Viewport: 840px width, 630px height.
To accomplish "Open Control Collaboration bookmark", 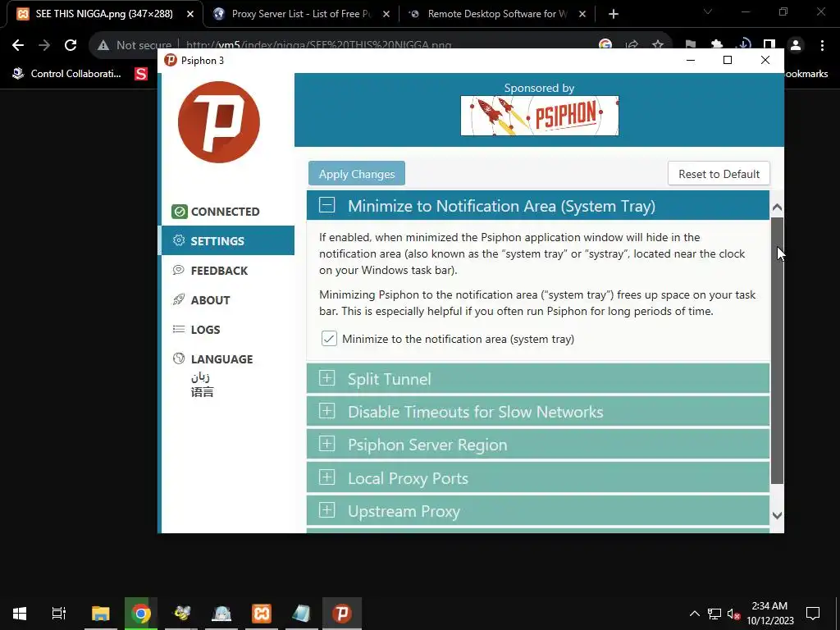I will pyautogui.click(x=67, y=73).
